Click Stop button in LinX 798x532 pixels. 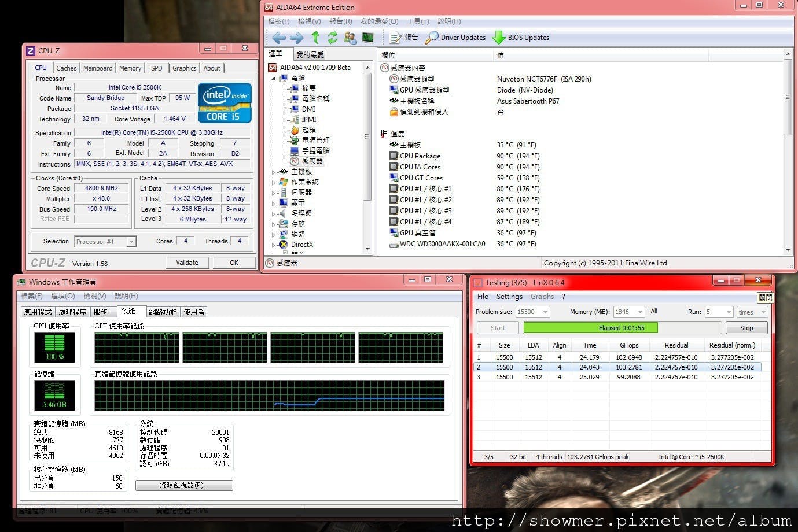(746, 328)
